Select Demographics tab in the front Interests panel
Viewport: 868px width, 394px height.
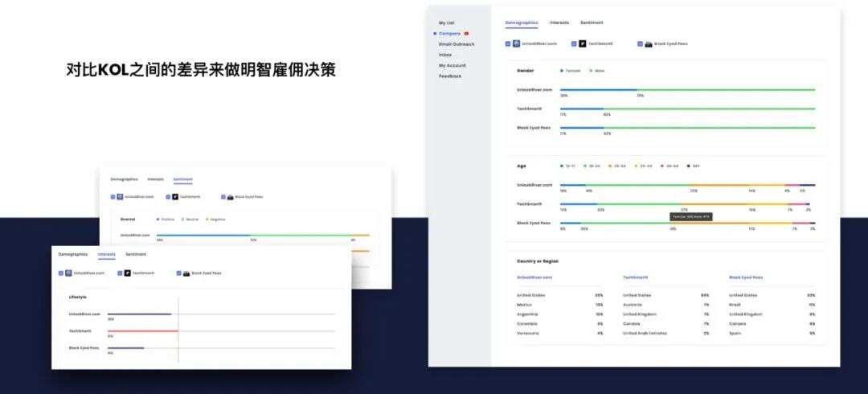[x=73, y=254]
